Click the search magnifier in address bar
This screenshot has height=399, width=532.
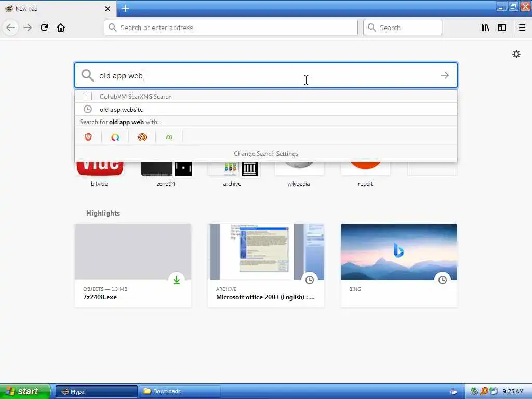112,28
